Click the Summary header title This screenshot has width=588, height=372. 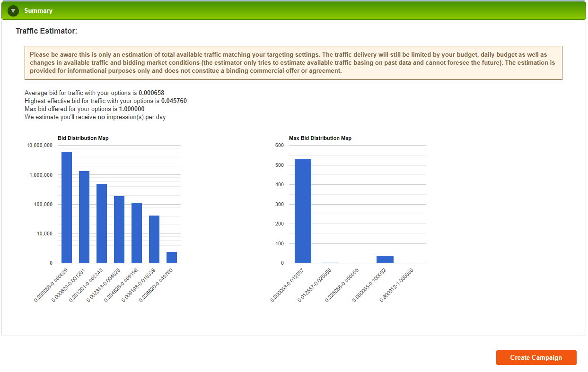(38, 10)
